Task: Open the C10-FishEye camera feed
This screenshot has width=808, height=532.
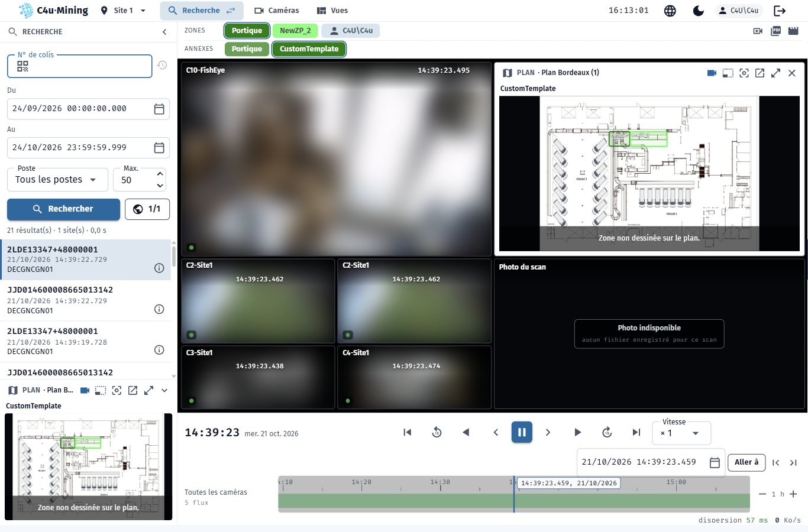Action: coord(336,159)
